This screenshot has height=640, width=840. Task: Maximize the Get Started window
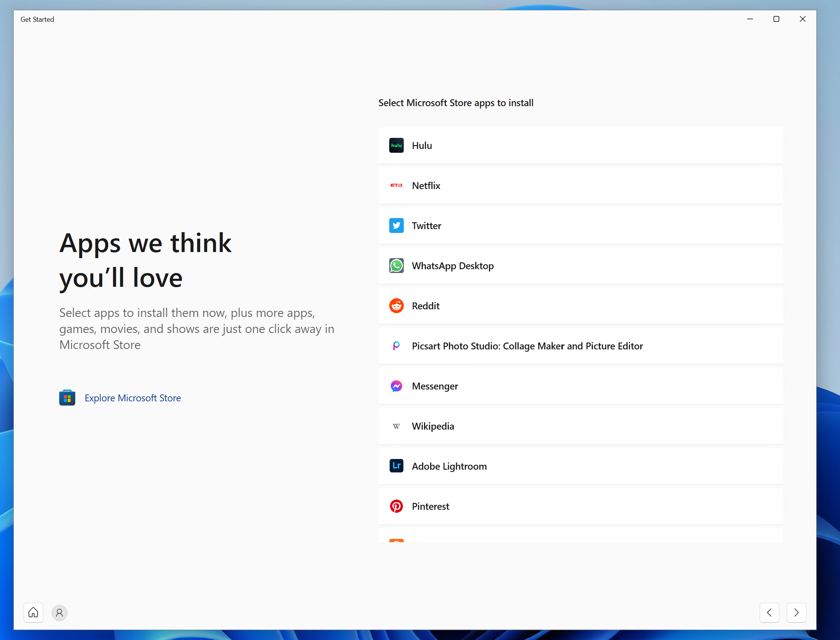pyautogui.click(x=776, y=19)
